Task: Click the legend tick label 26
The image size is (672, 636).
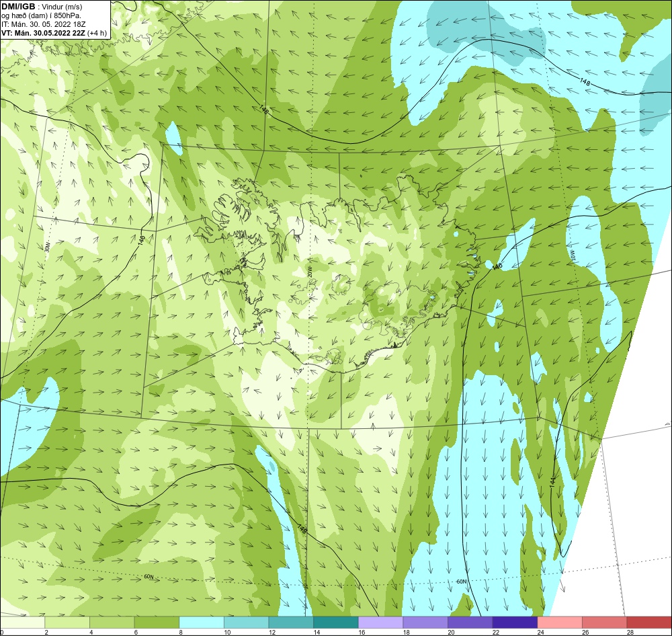Action: pyautogui.click(x=585, y=632)
